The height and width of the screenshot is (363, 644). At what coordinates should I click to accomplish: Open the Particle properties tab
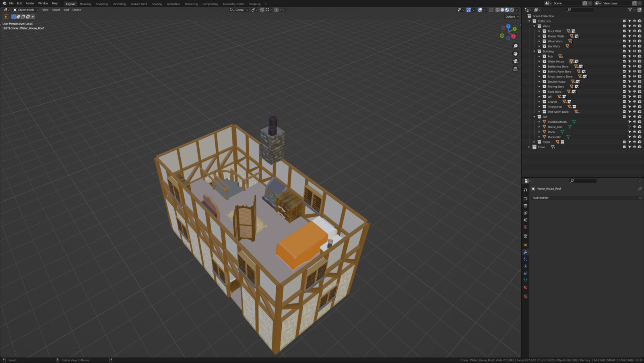[525, 259]
